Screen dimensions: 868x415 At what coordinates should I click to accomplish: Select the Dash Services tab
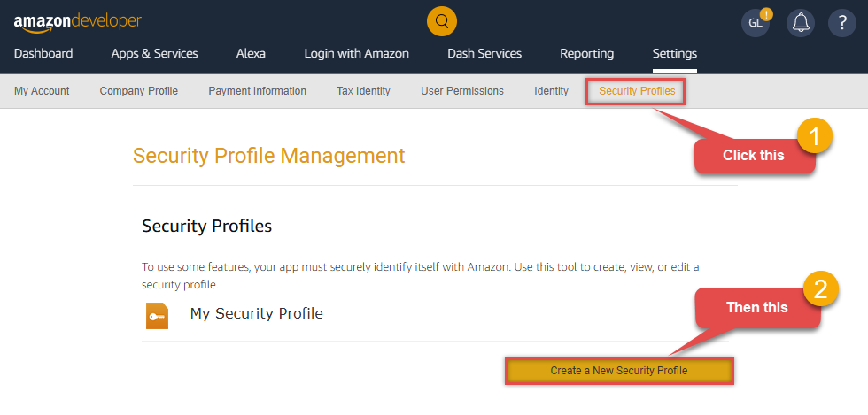tap(484, 54)
